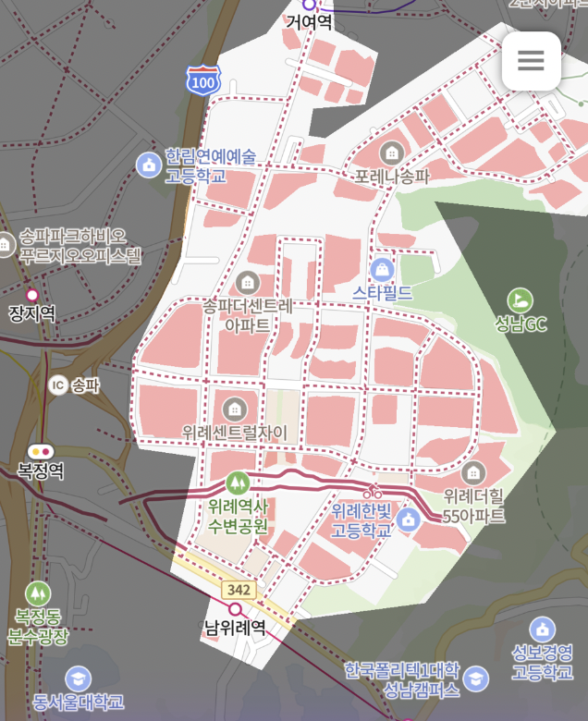
Task: Open the hamburger menu button
Action: (531, 61)
